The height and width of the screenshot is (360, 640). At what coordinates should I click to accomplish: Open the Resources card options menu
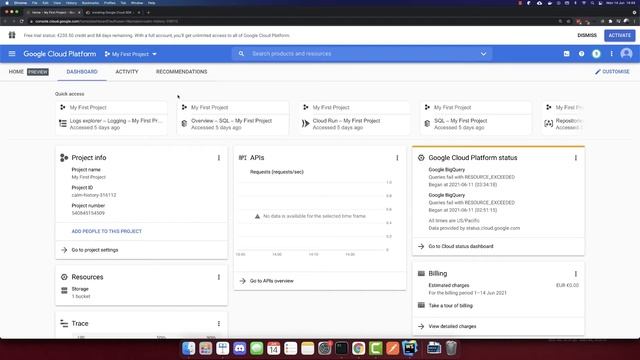(219, 277)
